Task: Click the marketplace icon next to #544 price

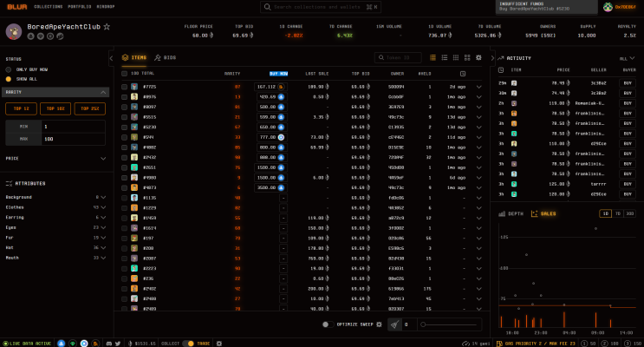Action: tap(282, 137)
